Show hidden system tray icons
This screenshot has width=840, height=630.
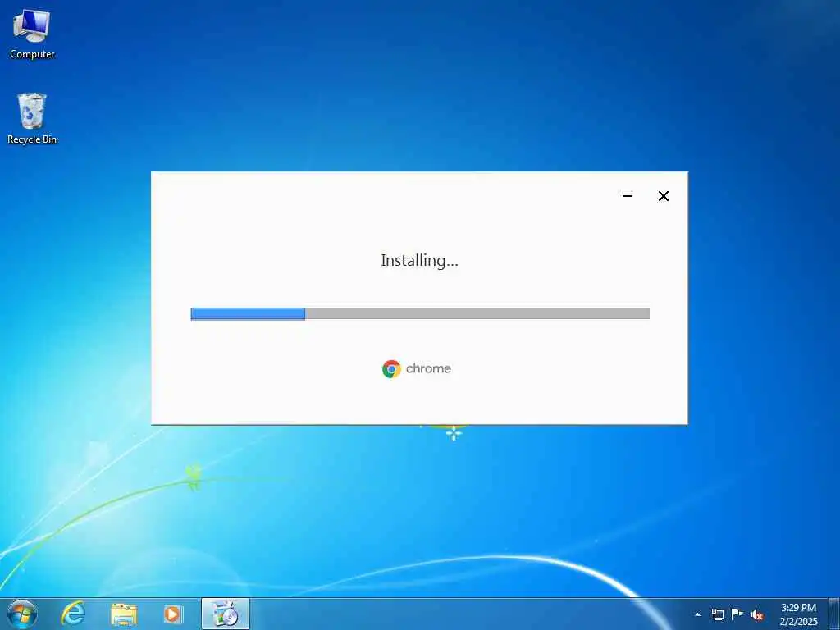click(697, 615)
